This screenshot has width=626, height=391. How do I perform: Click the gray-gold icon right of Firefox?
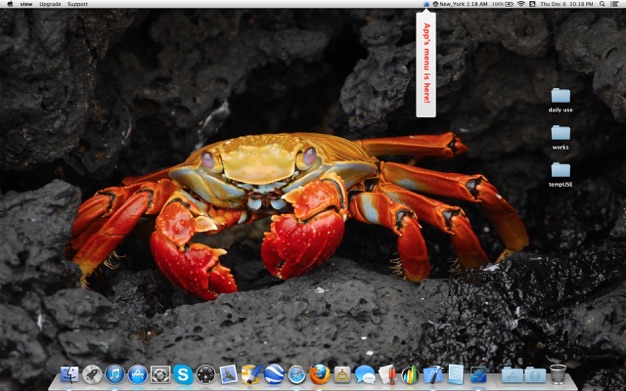[342, 375]
